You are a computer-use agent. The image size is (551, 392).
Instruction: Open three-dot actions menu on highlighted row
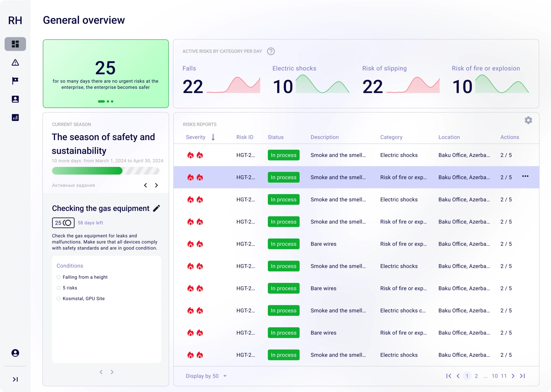click(525, 176)
